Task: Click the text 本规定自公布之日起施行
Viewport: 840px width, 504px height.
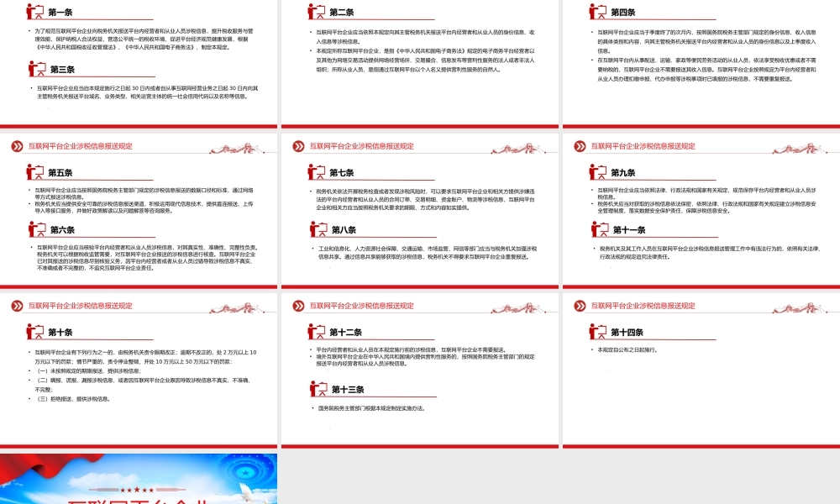Action: pos(627,349)
